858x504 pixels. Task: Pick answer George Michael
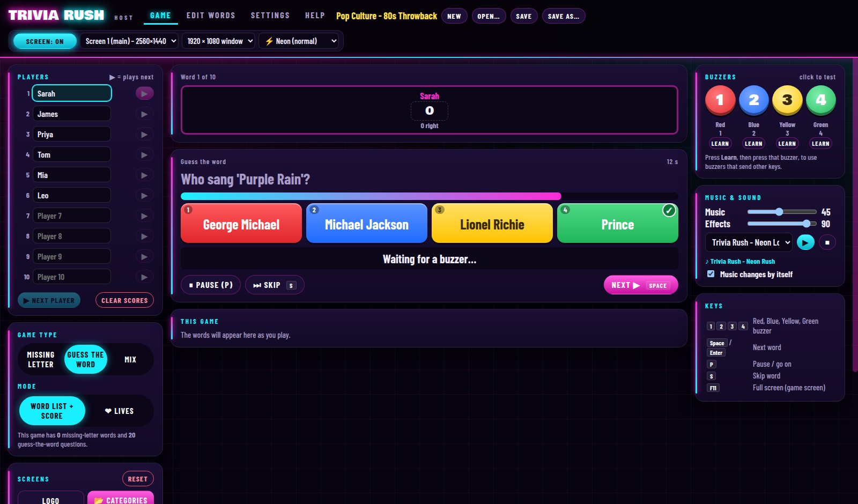click(241, 223)
